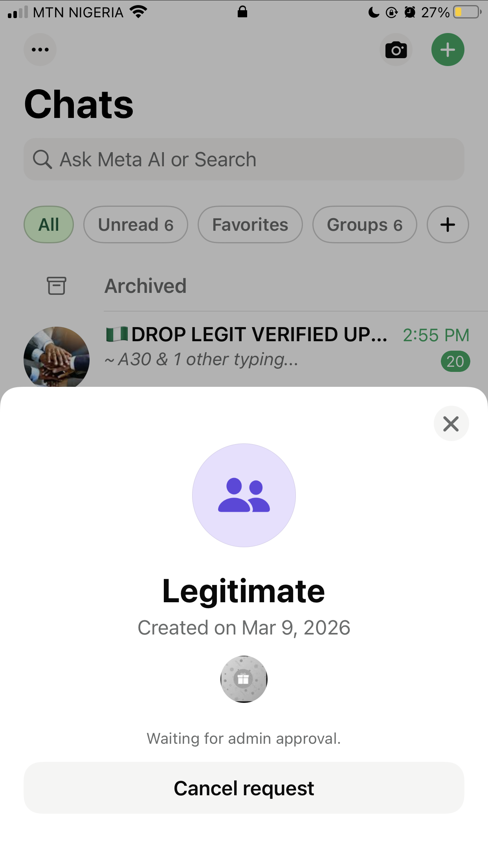The image size is (488, 868).
Task: Tap the green new chat plus button
Action: (448, 50)
